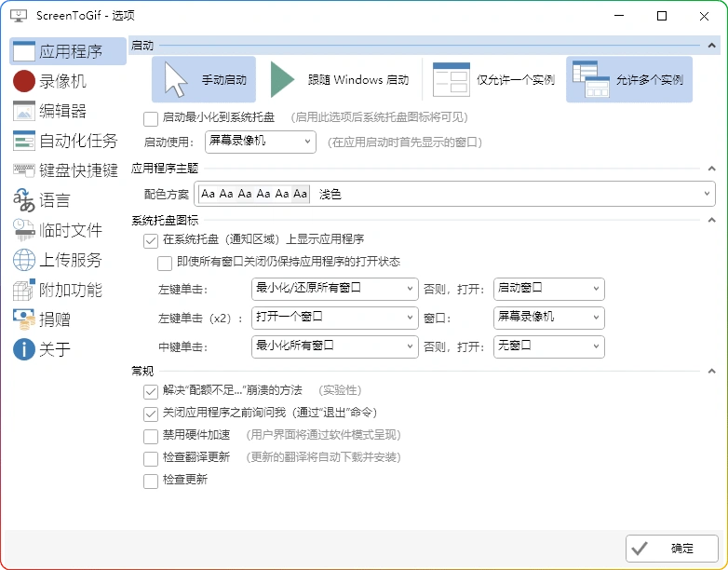Enable 禁用硬件加速 checkbox
728x570 pixels.
tap(151, 436)
